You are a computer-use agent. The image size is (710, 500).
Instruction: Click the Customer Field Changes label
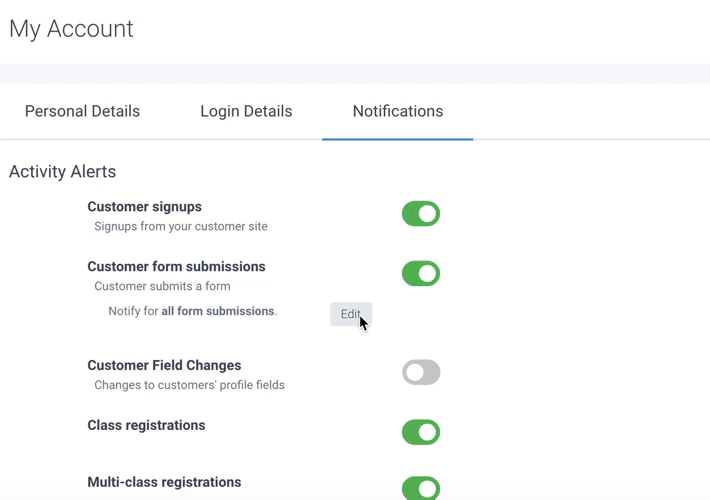tap(164, 366)
